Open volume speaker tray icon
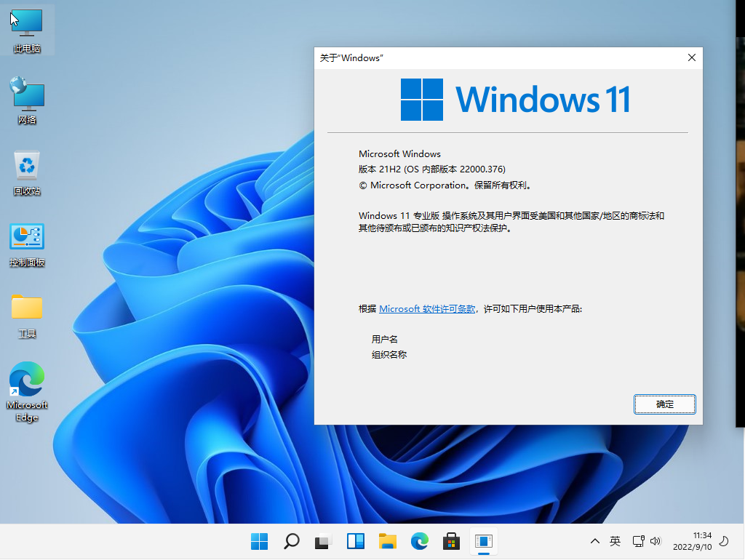This screenshot has width=745, height=560. [x=656, y=541]
